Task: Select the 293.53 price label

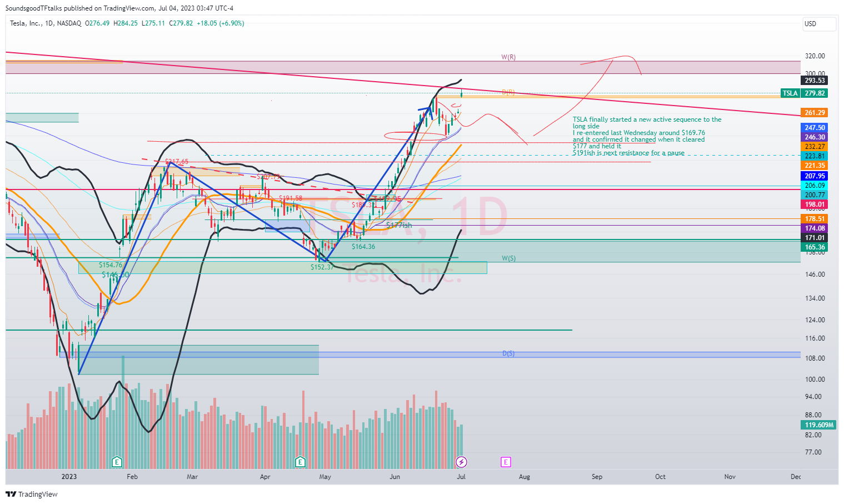Action: (815, 81)
